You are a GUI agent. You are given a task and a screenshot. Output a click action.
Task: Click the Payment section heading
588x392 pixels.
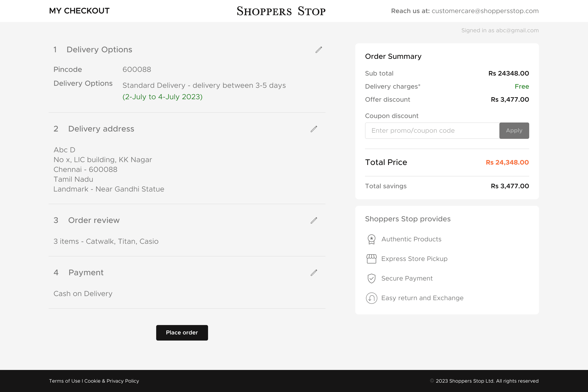(86, 273)
